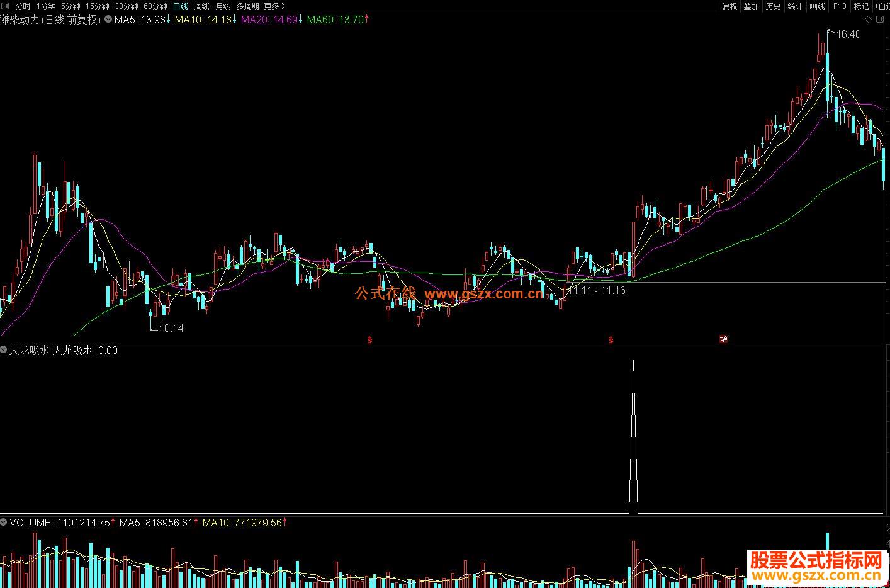890x588 pixels.
Task: Switch to 分时 chart tab
Action: point(23,6)
